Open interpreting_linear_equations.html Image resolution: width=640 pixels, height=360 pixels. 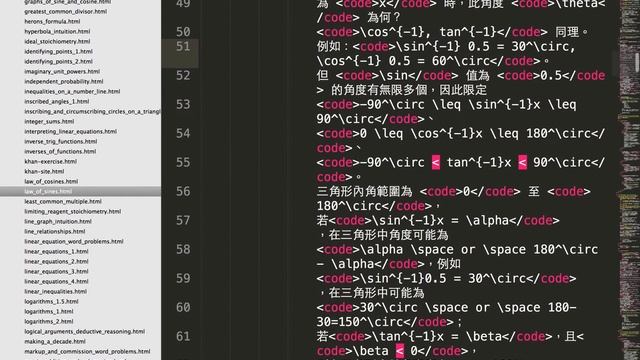click(71, 131)
